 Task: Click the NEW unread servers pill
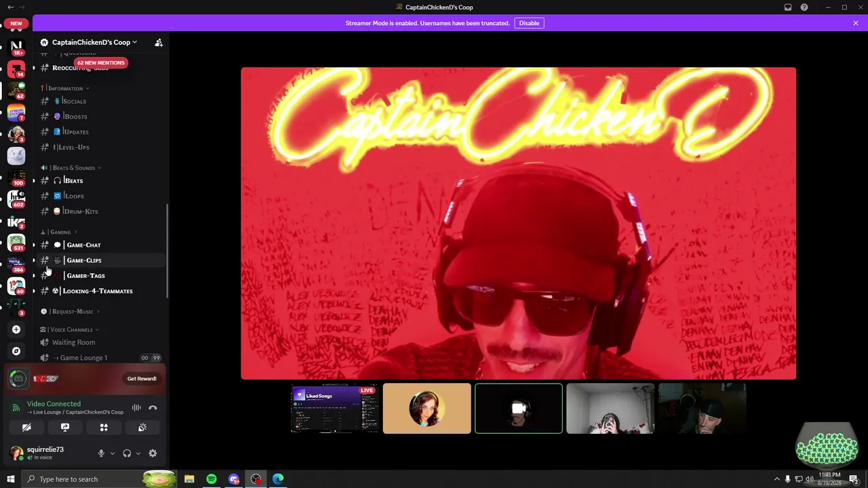click(16, 23)
